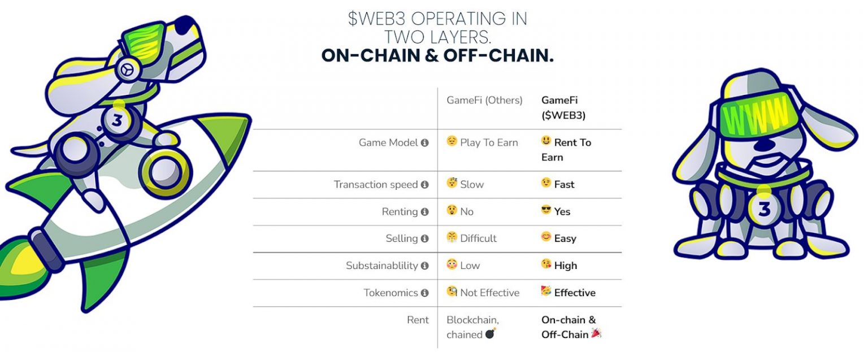Click the Tokenomics info icon
This screenshot has width=868, height=352.
(x=425, y=293)
